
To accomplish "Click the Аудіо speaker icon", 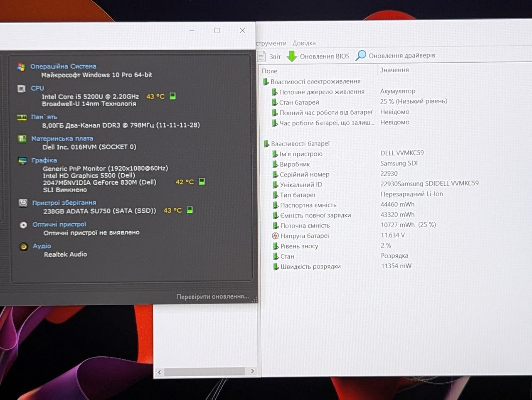I will click(x=24, y=246).
